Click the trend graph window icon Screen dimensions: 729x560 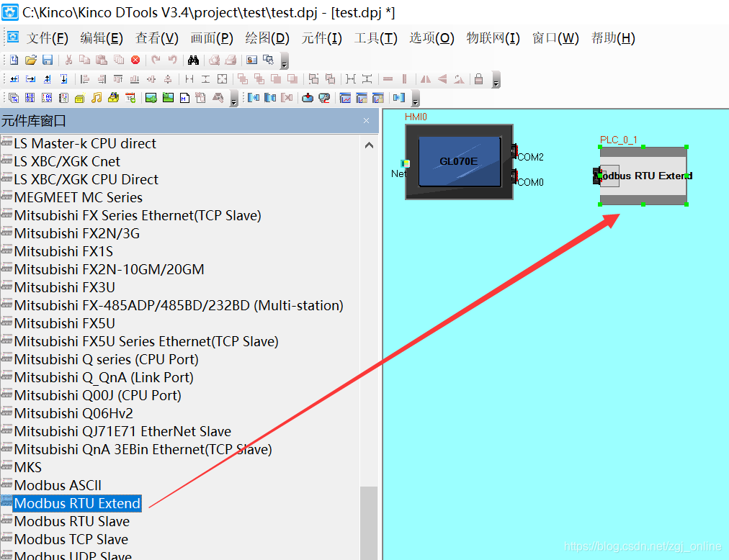click(x=345, y=98)
